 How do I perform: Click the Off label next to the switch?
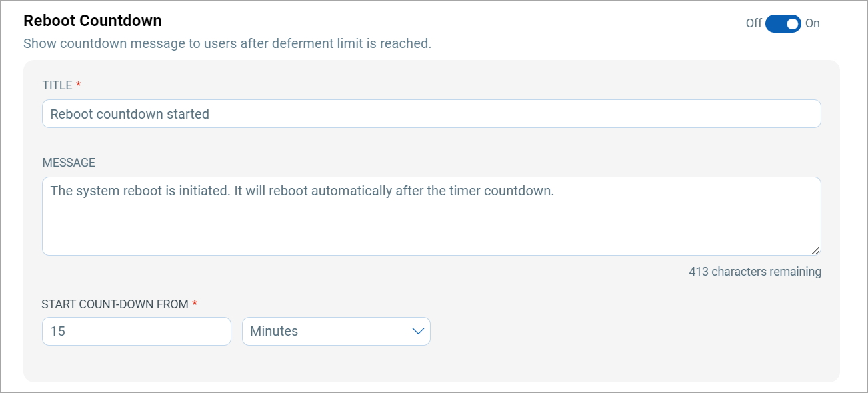[754, 23]
